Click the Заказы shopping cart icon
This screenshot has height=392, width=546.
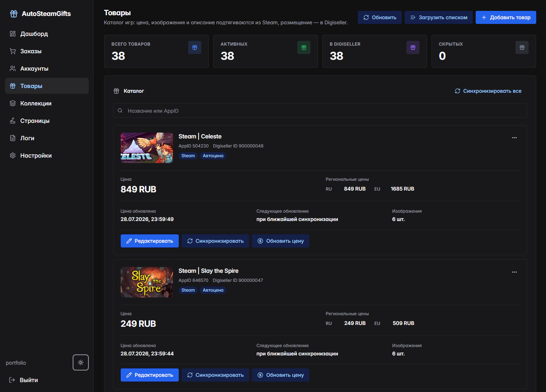tap(13, 51)
